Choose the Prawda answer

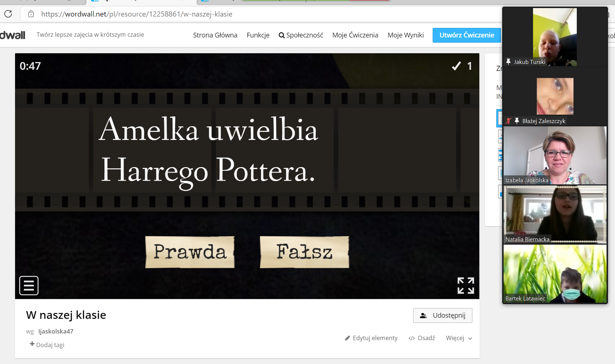pos(190,252)
